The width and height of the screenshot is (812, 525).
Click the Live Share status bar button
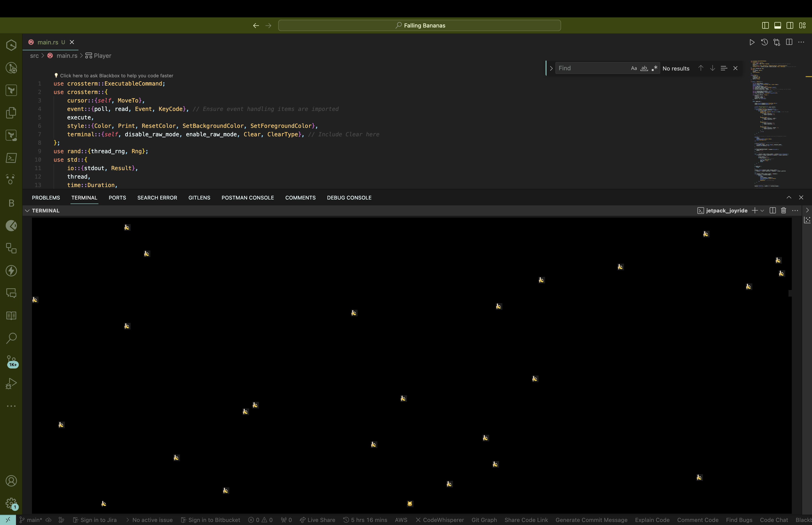tap(317, 520)
